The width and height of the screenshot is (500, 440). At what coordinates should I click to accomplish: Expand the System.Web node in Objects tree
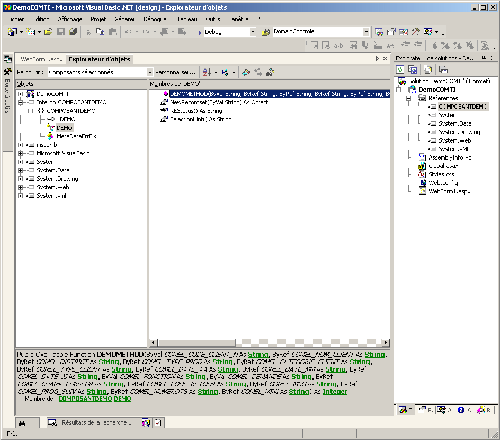pos(20,187)
